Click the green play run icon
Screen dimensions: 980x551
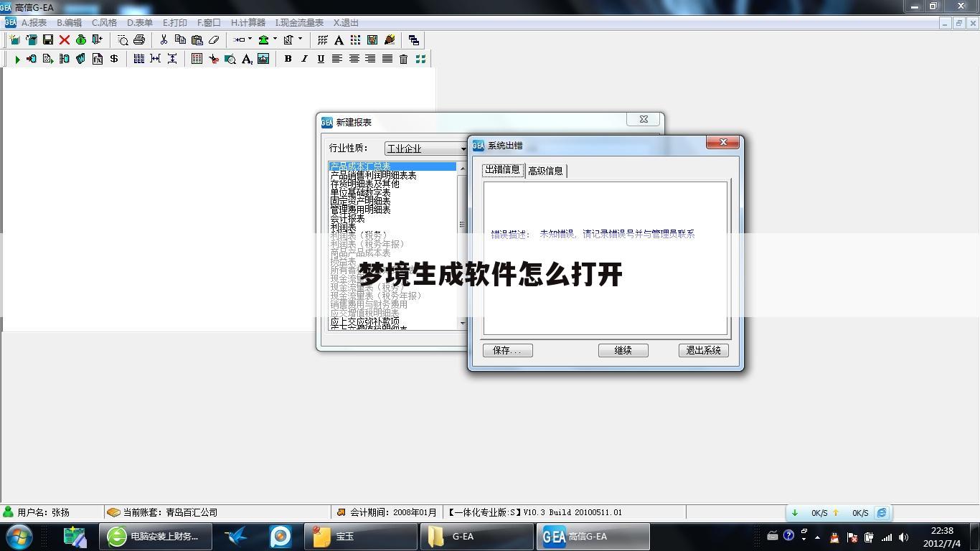click(x=17, y=59)
